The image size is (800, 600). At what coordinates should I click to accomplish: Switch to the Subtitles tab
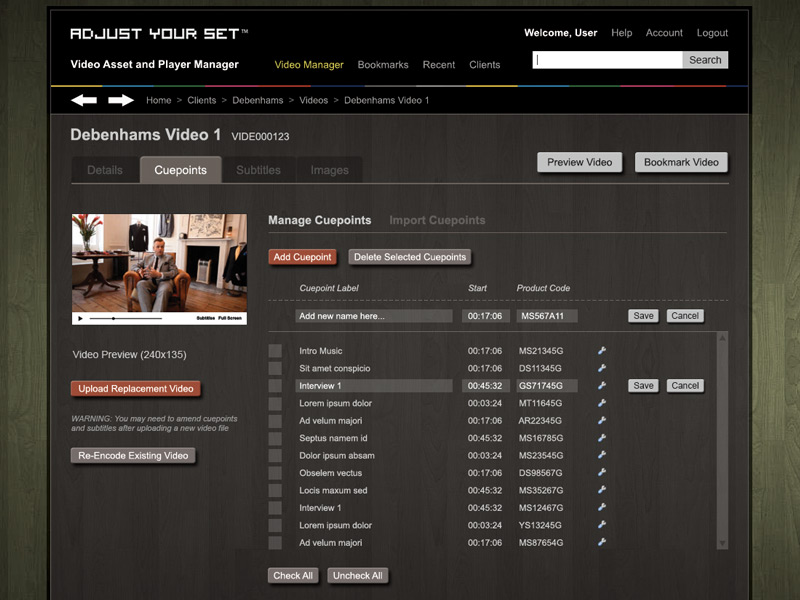(x=258, y=170)
